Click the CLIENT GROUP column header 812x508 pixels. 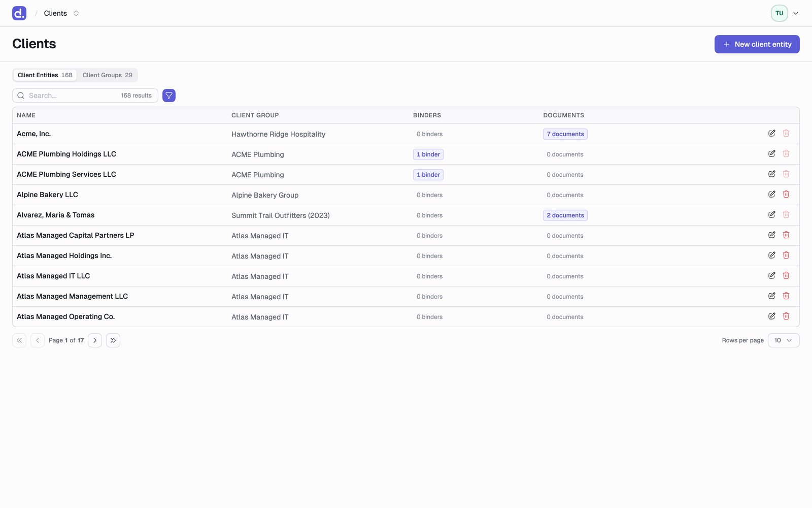click(x=255, y=115)
